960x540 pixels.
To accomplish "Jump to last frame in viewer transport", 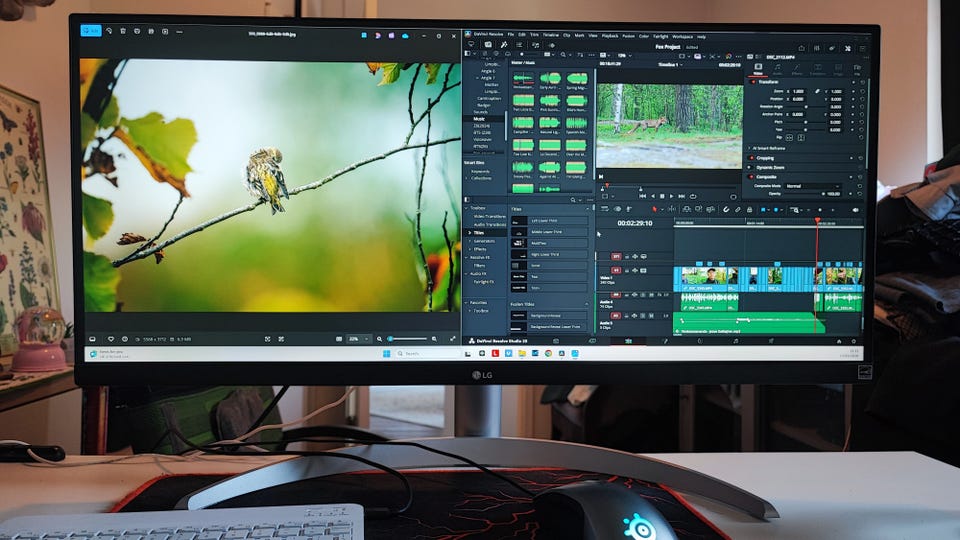I will click(x=681, y=196).
